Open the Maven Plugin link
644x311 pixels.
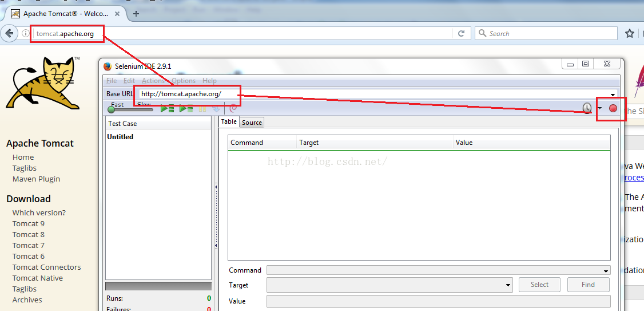[36, 179]
